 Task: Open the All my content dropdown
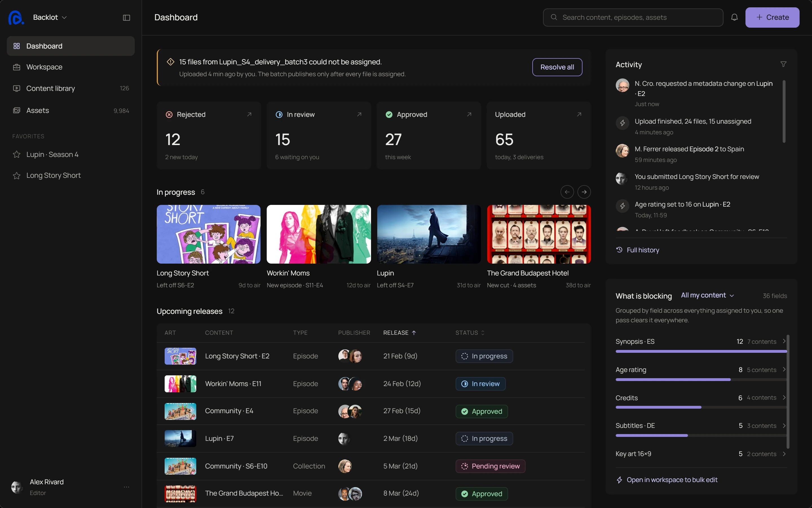tap(707, 295)
